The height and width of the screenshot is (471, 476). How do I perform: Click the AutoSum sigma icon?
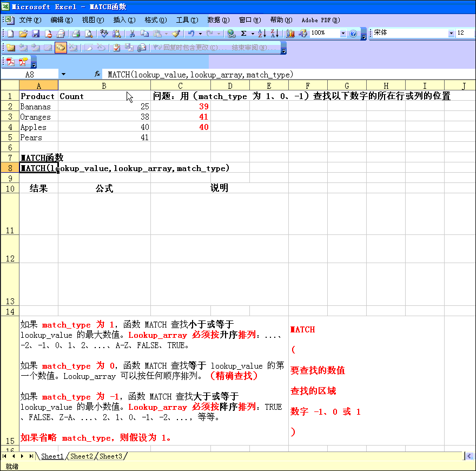point(243,34)
